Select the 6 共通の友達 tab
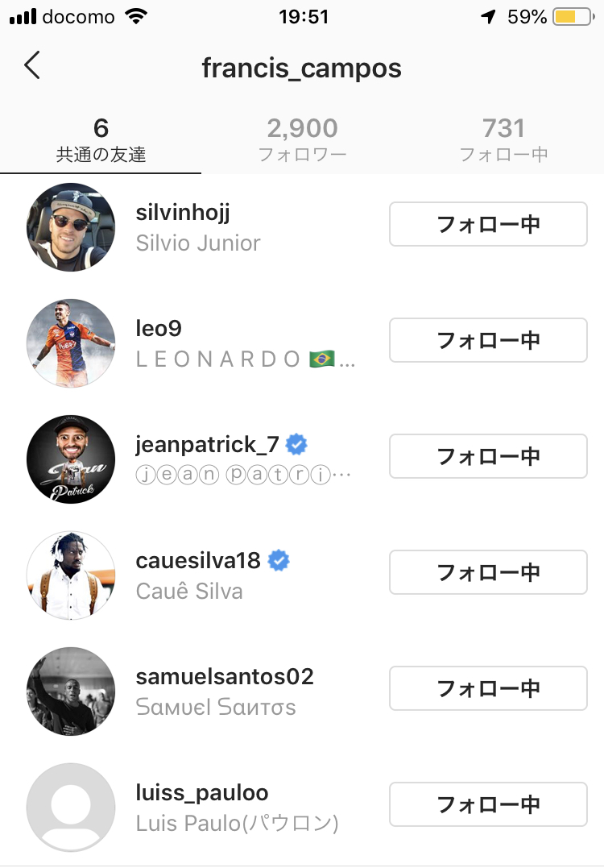The width and height of the screenshot is (604, 868). [101, 140]
